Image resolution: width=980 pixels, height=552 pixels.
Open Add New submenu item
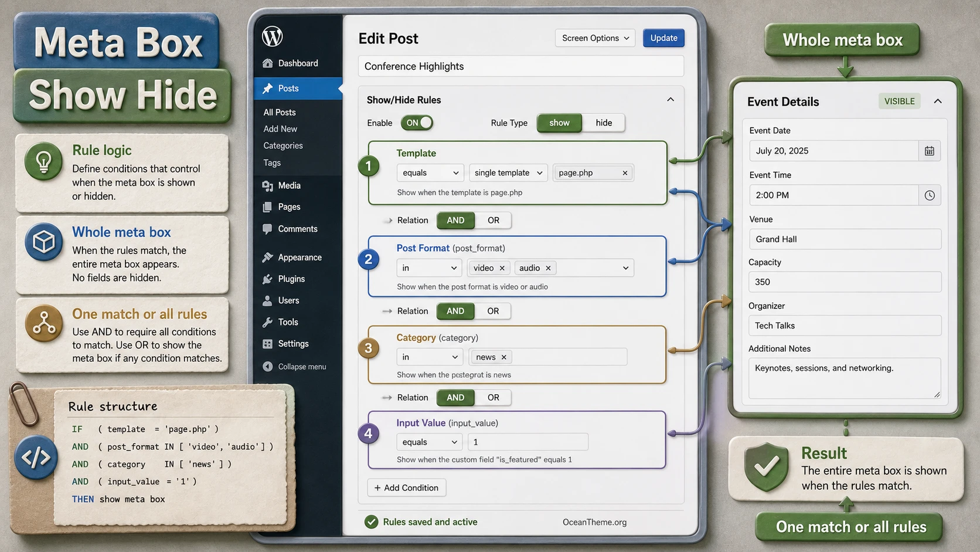point(280,129)
